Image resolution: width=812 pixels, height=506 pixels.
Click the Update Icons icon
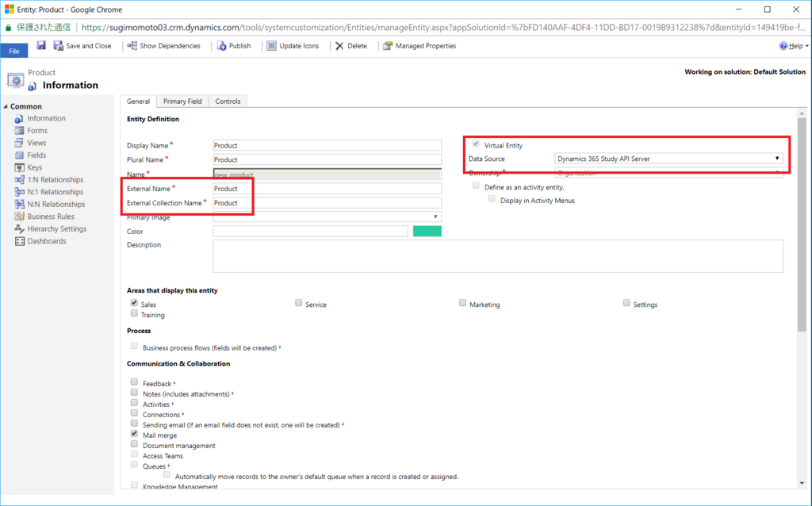point(271,46)
